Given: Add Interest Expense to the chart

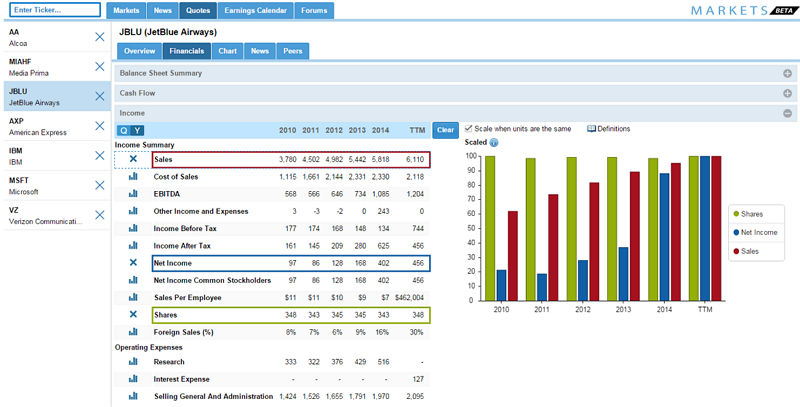Looking at the screenshot, I should pos(133,379).
